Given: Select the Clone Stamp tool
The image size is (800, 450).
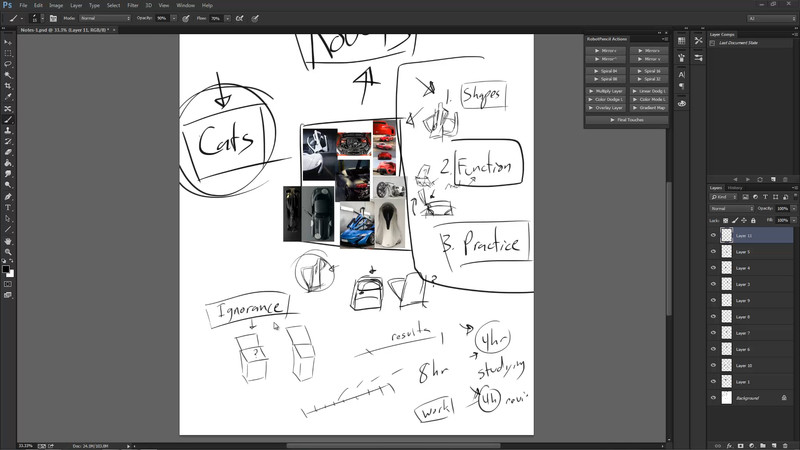Looking at the screenshot, I should 8,131.
